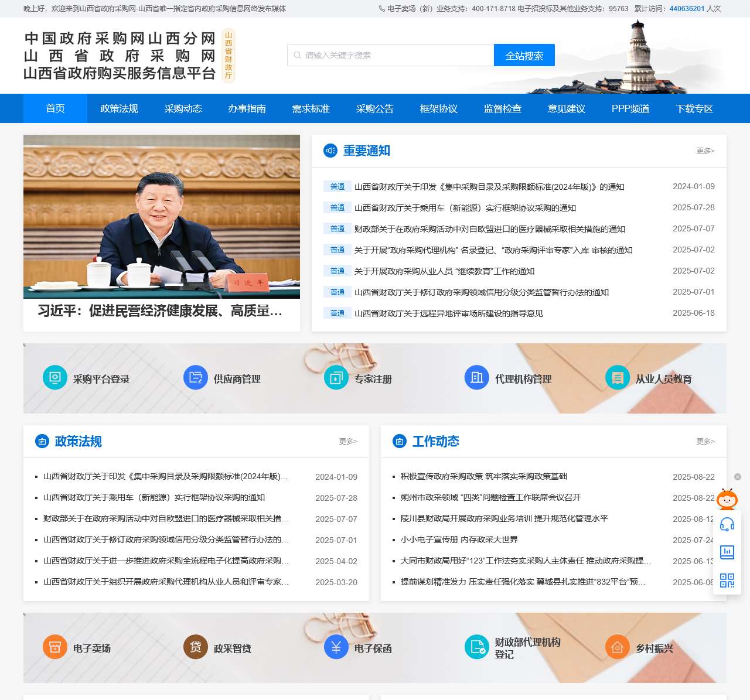This screenshot has height=700, width=750.
Task: Open the 代理机构管理 icon
Action: point(476,378)
